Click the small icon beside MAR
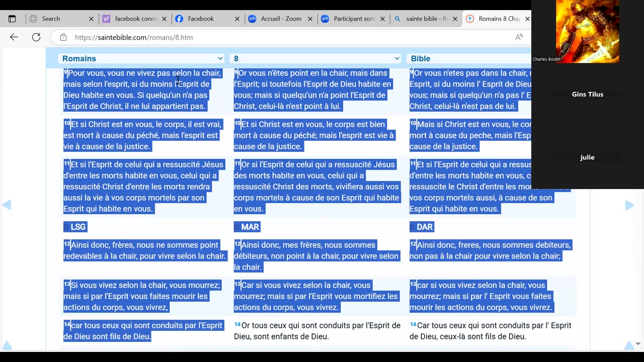The image size is (644, 362). click(236, 227)
